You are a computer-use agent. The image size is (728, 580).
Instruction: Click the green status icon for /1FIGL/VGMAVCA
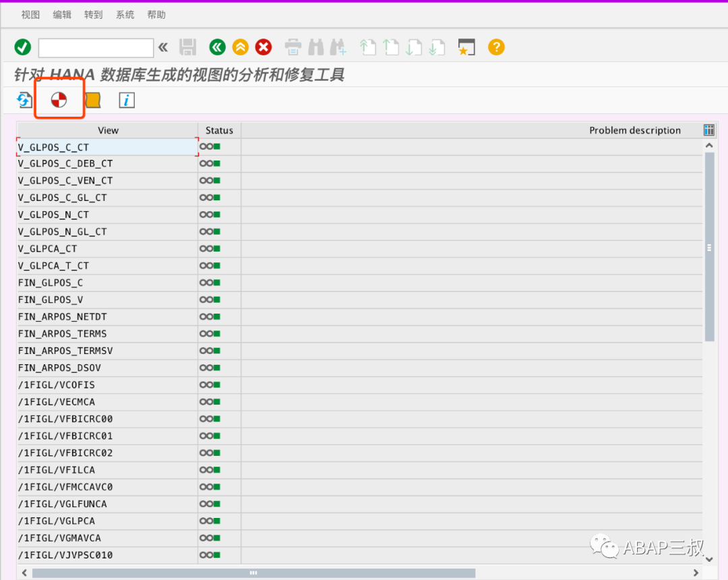coord(210,538)
